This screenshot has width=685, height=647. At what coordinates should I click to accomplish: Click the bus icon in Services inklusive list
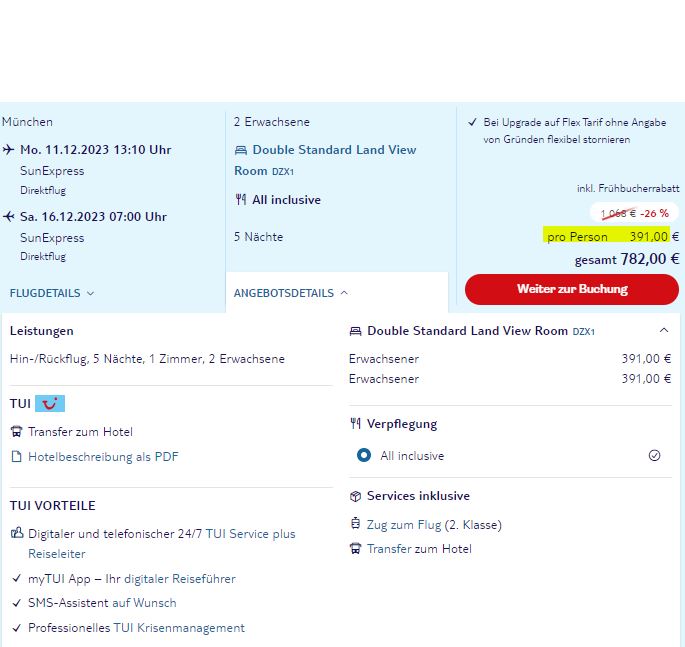tap(356, 548)
